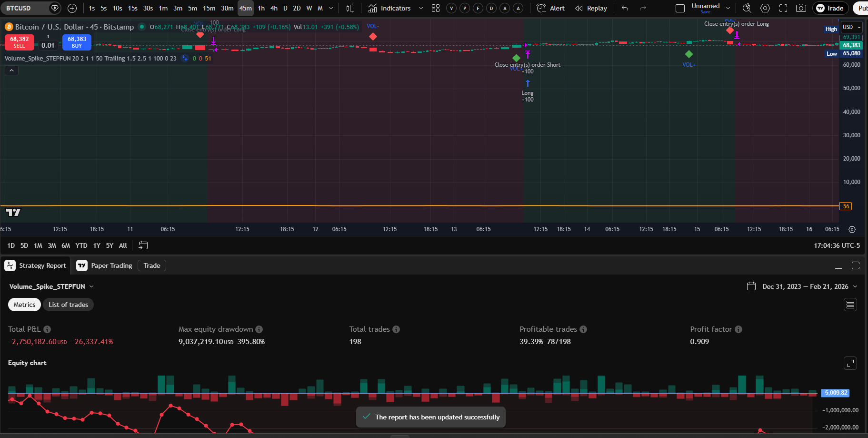Image resolution: width=868 pixels, height=438 pixels.
Task: Open the timeframes dropdown arrow
Action: [x=330, y=8]
